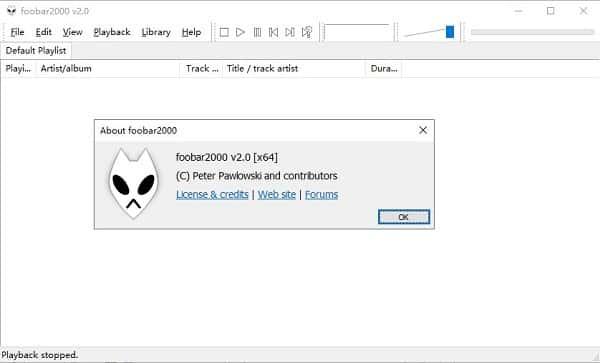Click the Random playback icon
Image resolution: width=600 pixels, height=363 pixels.
[x=307, y=32]
